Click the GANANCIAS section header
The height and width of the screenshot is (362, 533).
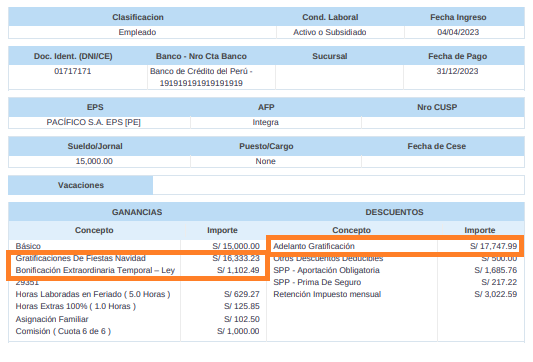pyautogui.click(x=137, y=212)
